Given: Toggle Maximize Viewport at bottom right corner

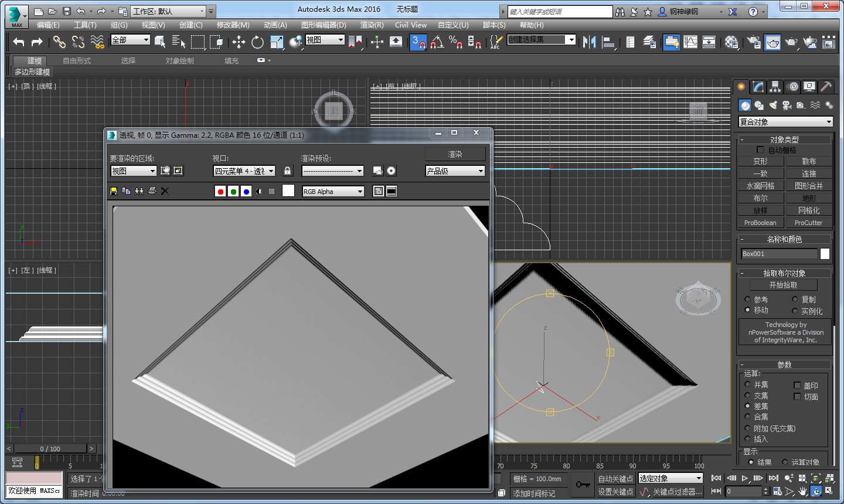Looking at the screenshot, I should click(x=829, y=491).
